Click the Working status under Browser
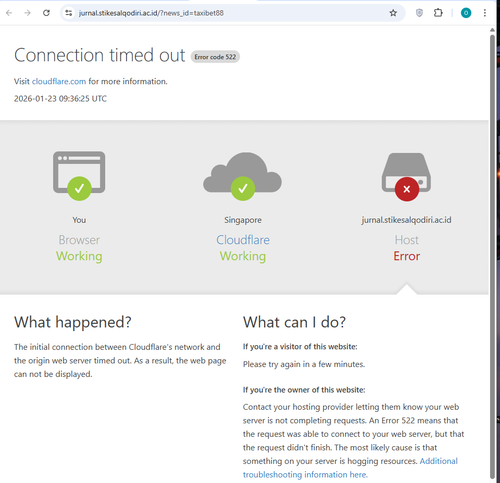Screen dimensions: 500x483 [79, 256]
